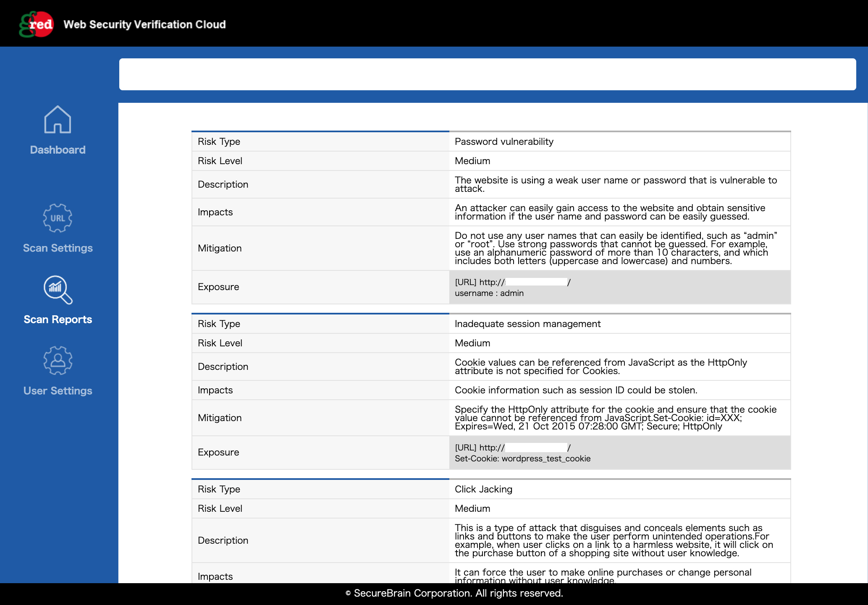This screenshot has width=868, height=605.
Task: Click Risk Level Medium for Password vulnerability
Action: [472, 161]
